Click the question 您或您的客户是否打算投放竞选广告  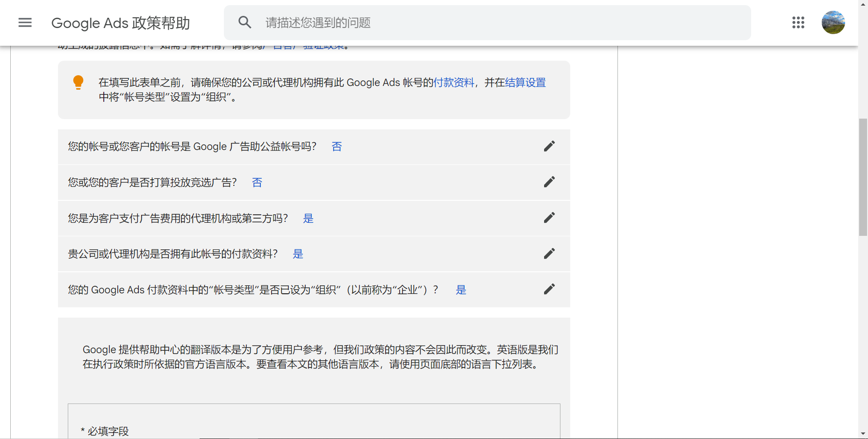(x=152, y=183)
